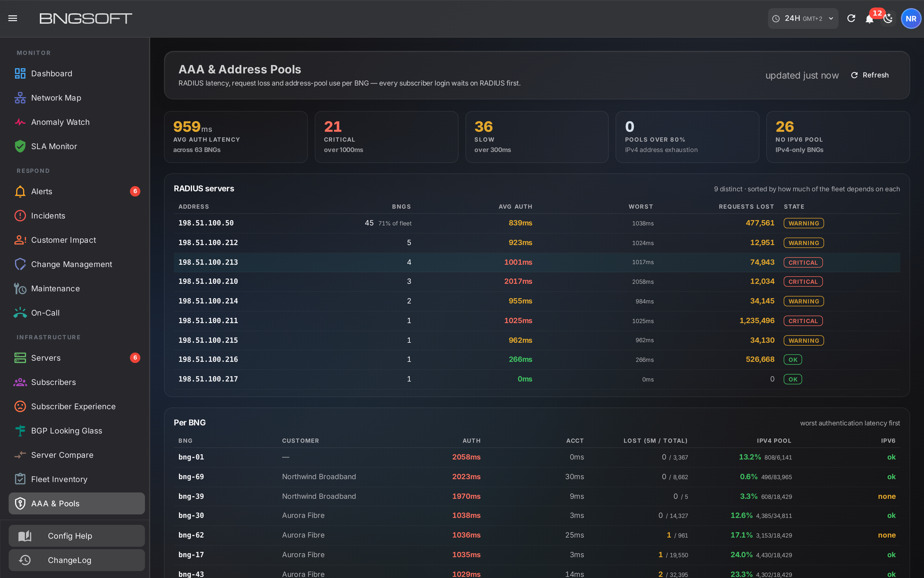This screenshot has width=924, height=578.
Task: Click the Subscriber Experience face icon
Action: [x=20, y=406]
